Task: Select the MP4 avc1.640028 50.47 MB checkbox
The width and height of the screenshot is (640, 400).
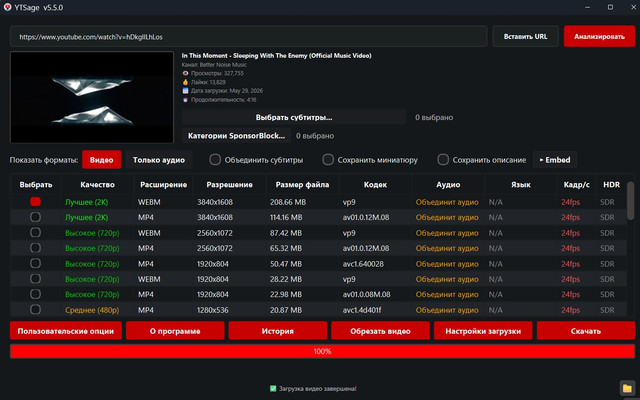Action: 36,264
